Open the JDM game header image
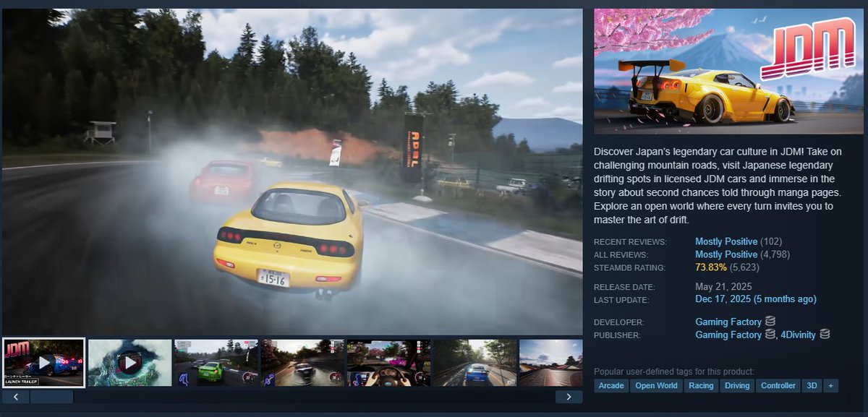Viewport: 868px width, 417px height. tap(729, 72)
